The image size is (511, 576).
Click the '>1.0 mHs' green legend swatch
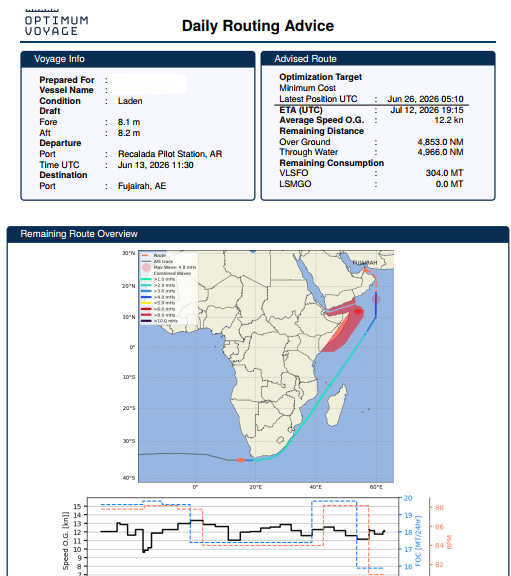click(146, 280)
